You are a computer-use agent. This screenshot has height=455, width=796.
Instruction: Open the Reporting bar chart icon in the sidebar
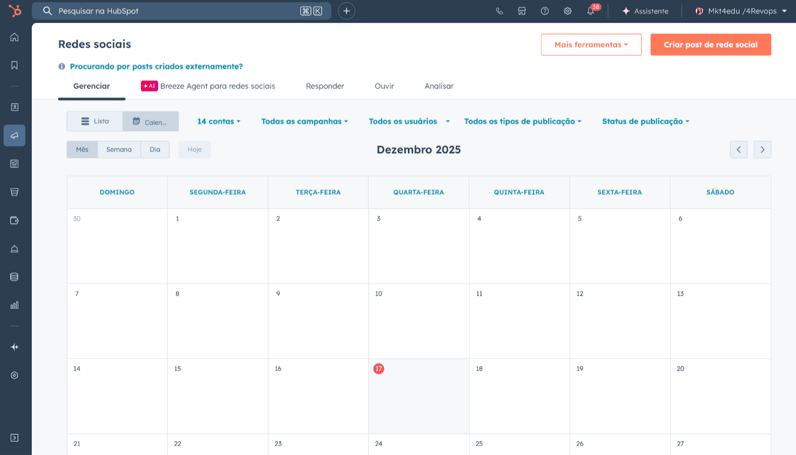[14, 305]
